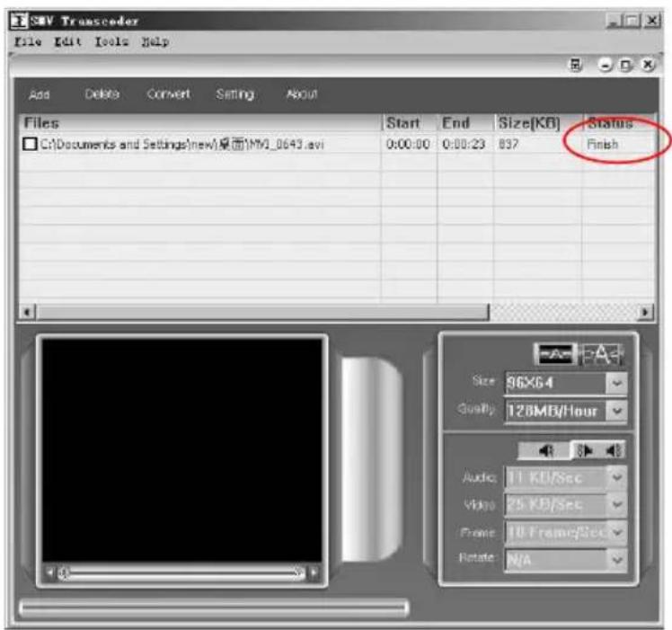Expand the Frame rate dropdown
This screenshot has width=672, height=630.
616,532
